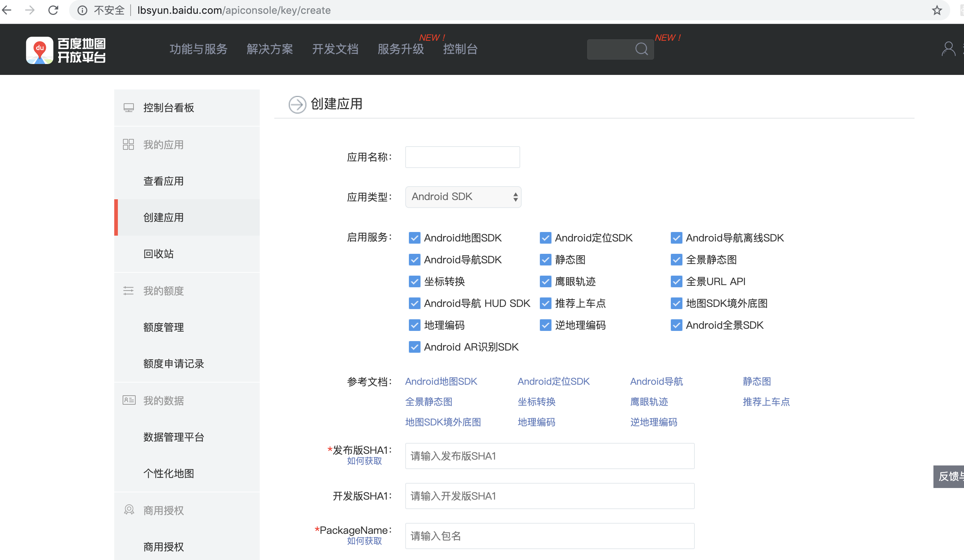Image resolution: width=964 pixels, height=560 pixels.
Task: Focus the 发布版SHA1 input field
Action: click(x=550, y=456)
